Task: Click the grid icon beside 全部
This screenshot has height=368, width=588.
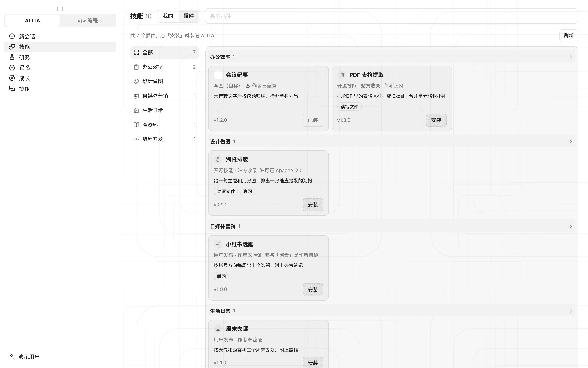Action: [x=136, y=52]
